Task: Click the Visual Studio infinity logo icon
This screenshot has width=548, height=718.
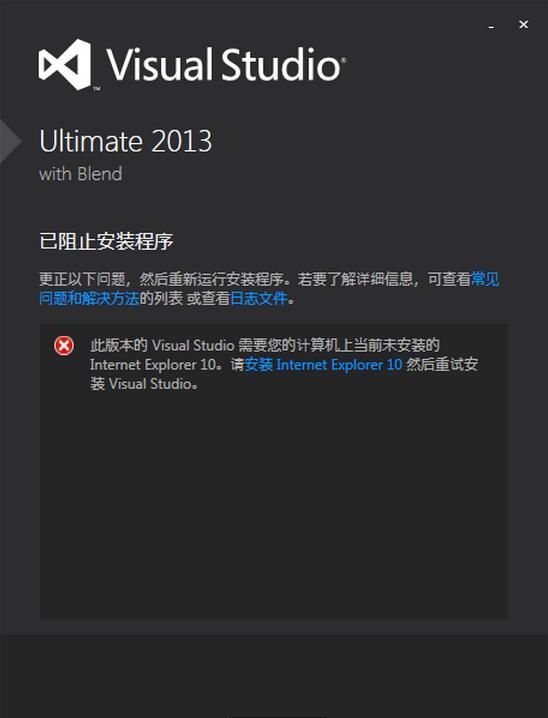Action: 65,65
